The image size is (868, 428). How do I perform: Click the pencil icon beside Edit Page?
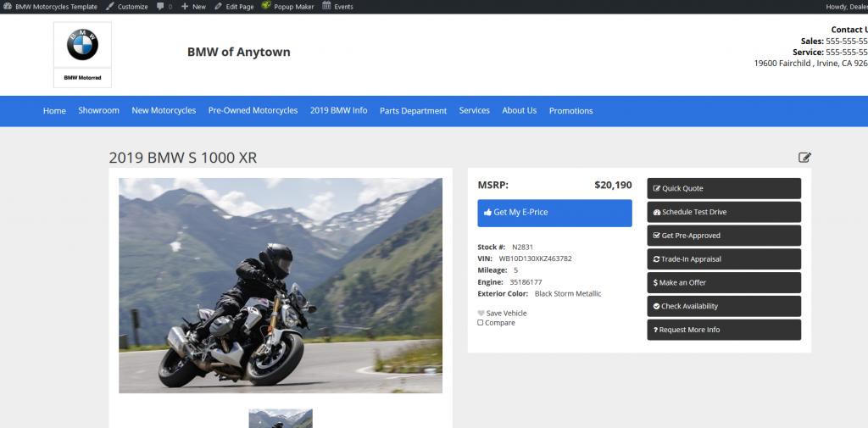[218, 7]
